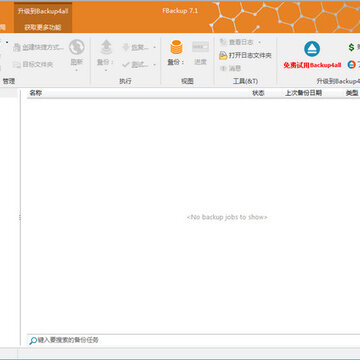Click the 免费试用Backup4all red link
Viewport: 360px width, 360px height.
tap(312, 65)
